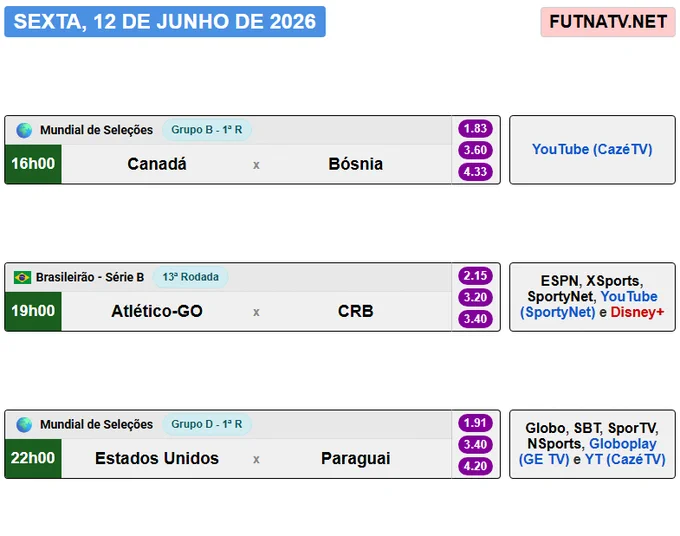Pick the 1.91 Estados Unidos odds badge
This screenshot has height=536, width=680.
(x=475, y=423)
